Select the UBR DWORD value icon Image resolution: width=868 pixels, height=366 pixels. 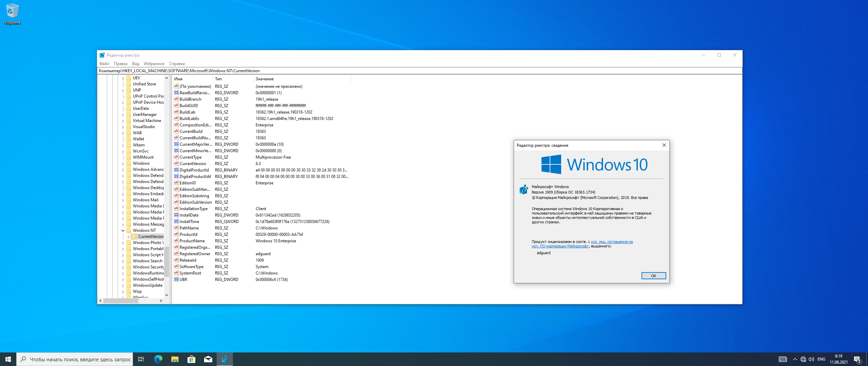pyautogui.click(x=176, y=280)
